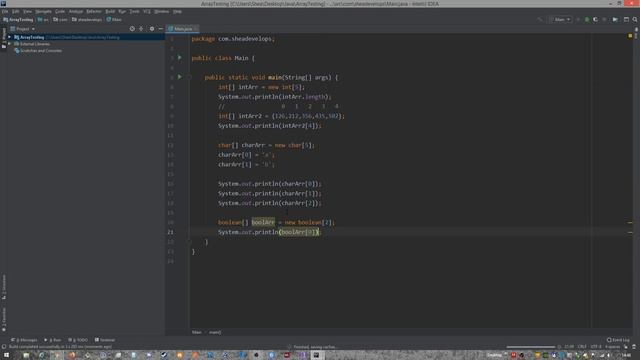Click the build project hammer icon

540,20
